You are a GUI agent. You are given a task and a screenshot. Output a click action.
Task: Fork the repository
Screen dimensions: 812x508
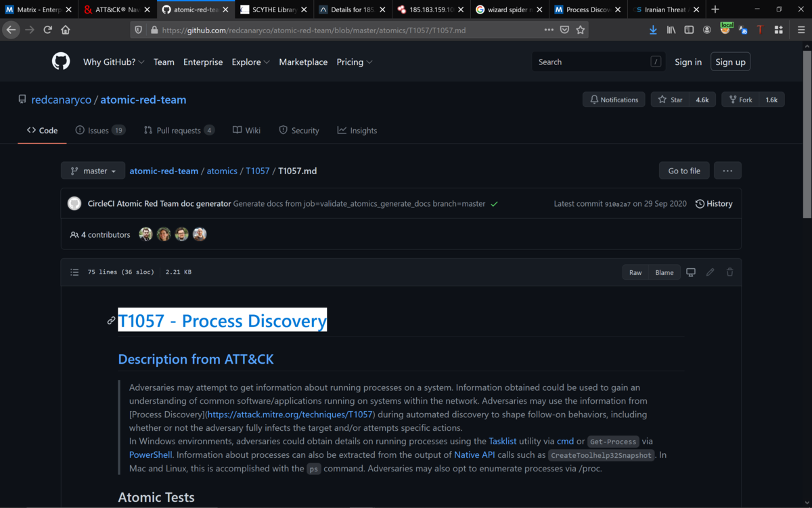(x=740, y=100)
